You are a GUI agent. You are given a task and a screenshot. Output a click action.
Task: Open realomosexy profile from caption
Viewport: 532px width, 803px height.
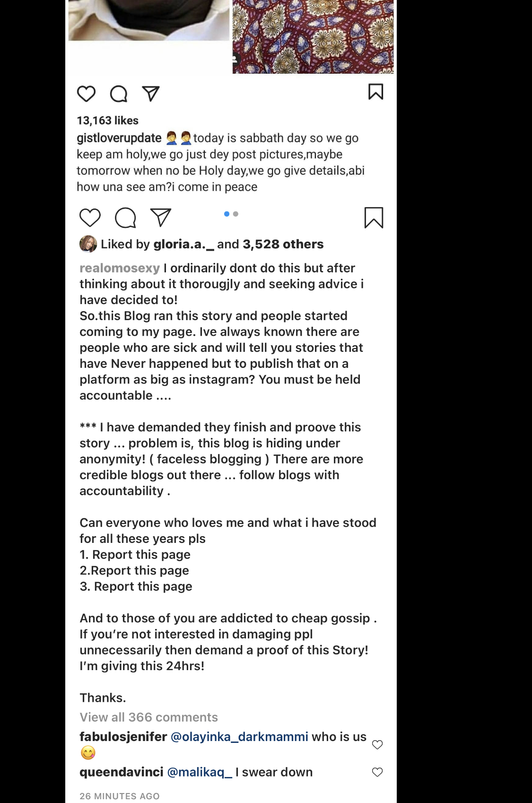point(120,268)
